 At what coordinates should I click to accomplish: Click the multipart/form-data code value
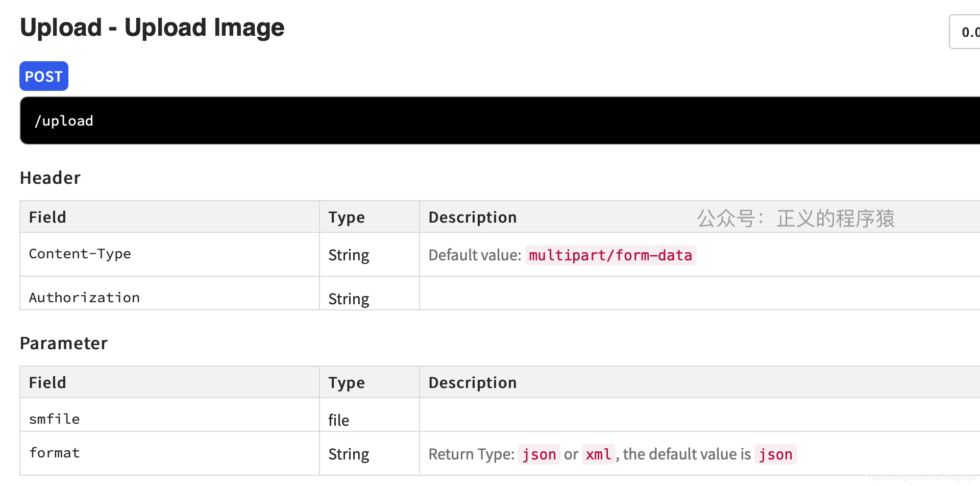coord(610,255)
